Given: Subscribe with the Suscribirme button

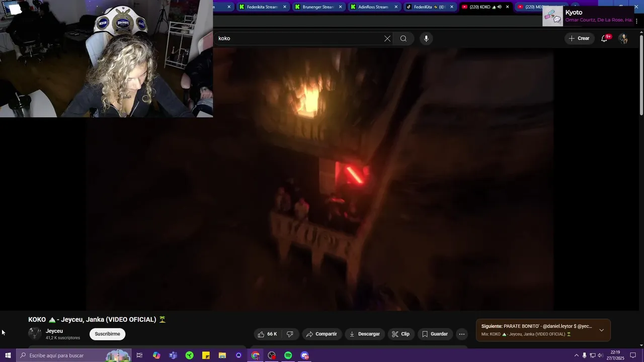Looking at the screenshot, I should pyautogui.click(x=107, y=334).
